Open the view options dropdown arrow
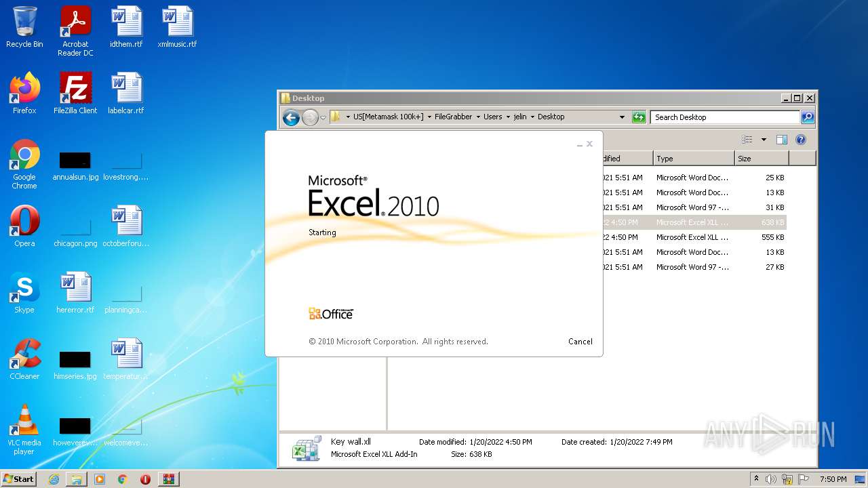Screen dimensions: 868x488 click(764, 140)
